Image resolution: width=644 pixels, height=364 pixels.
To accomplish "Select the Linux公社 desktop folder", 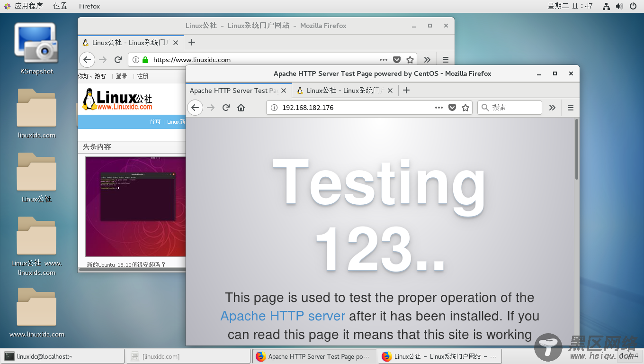I will (x=36, y=178).
